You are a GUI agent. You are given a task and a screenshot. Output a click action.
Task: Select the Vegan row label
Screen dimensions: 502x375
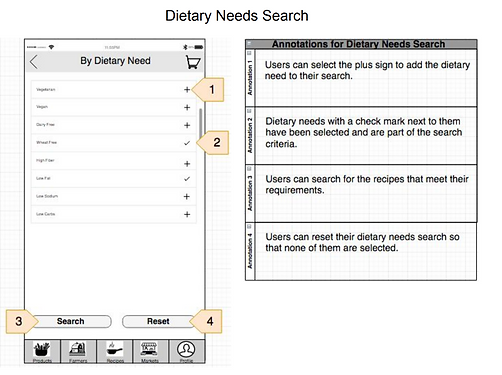[x=42, y=107]
